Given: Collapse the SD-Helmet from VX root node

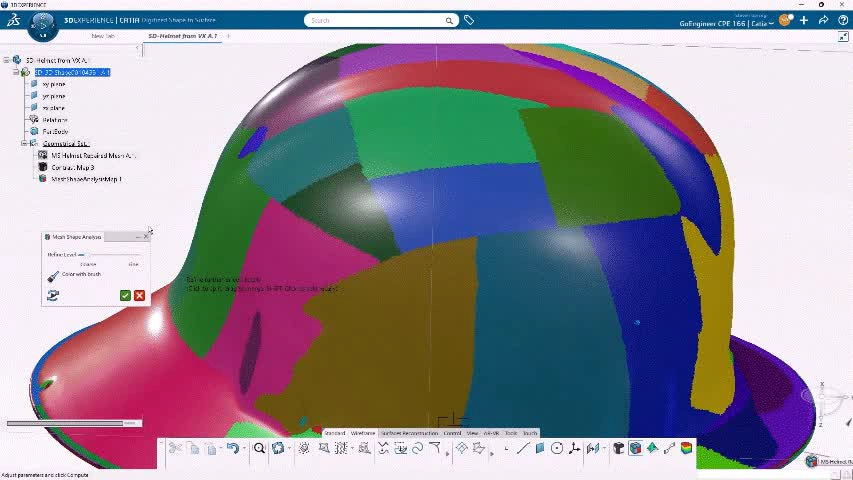Looking at the screenshot, I should (6, 60).
